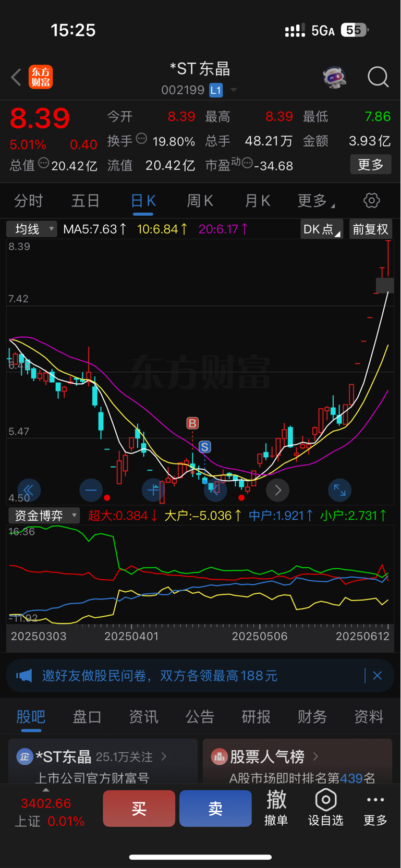Tap the 大户:-5.036 value
Viewport: 401px width, 868px height.
(x=203, y=516)
